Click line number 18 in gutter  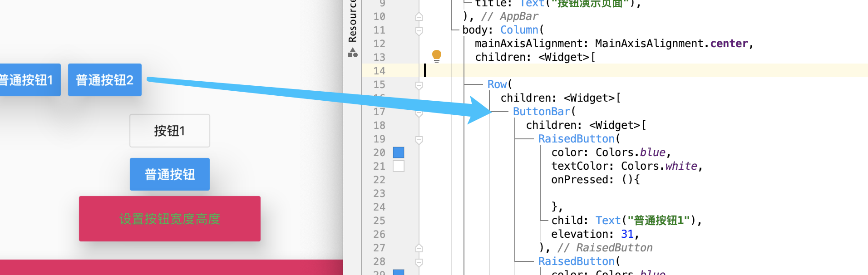(x=379, y=125)
